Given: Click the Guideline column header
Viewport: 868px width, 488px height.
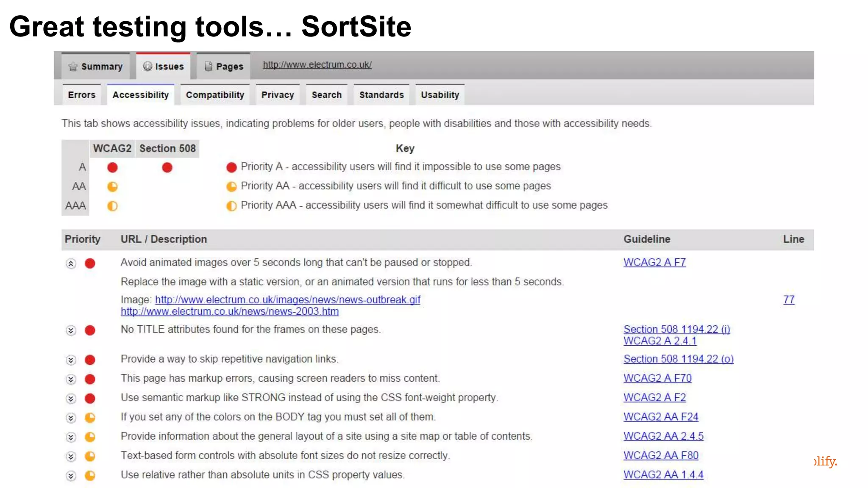Looking at the screenshot, I should pyautogui.click(x=647, y=239).
